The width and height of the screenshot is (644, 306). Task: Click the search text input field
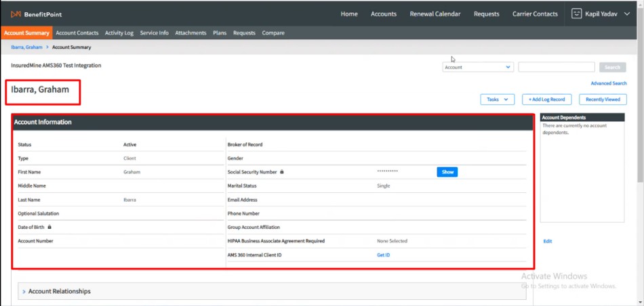[556, 67]
